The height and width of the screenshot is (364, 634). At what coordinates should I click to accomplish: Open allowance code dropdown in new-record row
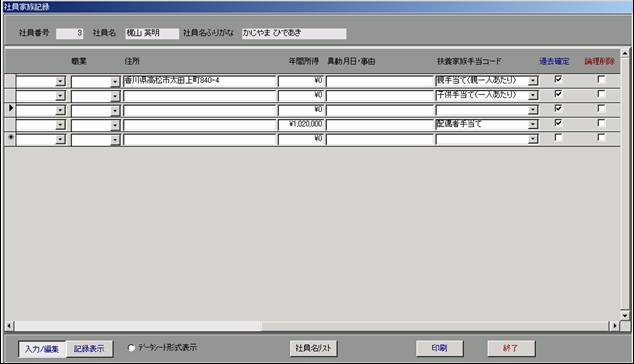(533, 139)
